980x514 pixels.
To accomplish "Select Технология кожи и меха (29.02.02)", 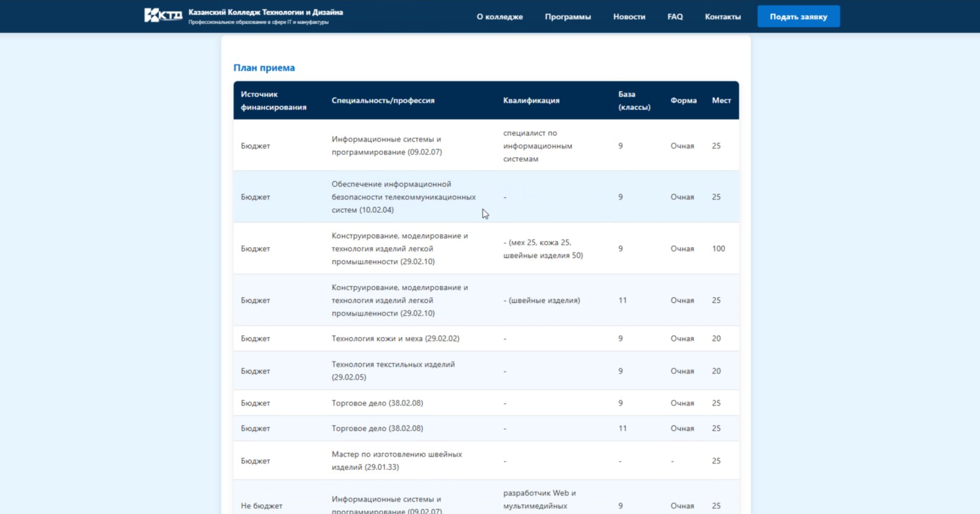I will click(x=396, y=338).
